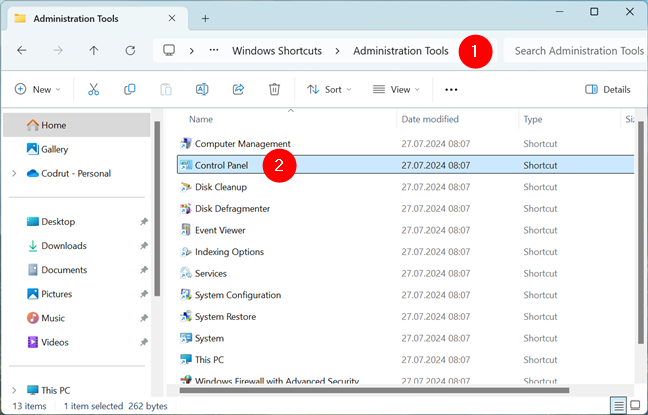The image size is (648, 415).
Task: Select the System Restore icon
Action: [186, 317]
